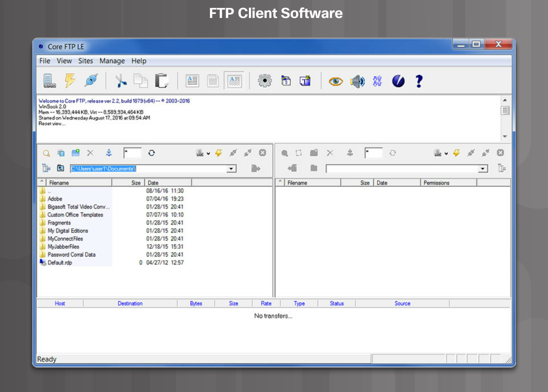Select the Cut scissors icon
548x392 pixels.
tap(121, 81)
